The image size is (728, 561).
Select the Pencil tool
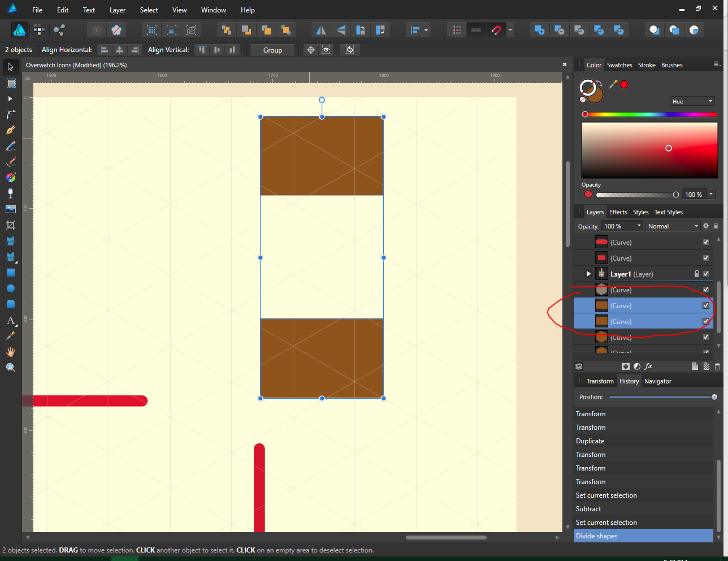point(10,146)
